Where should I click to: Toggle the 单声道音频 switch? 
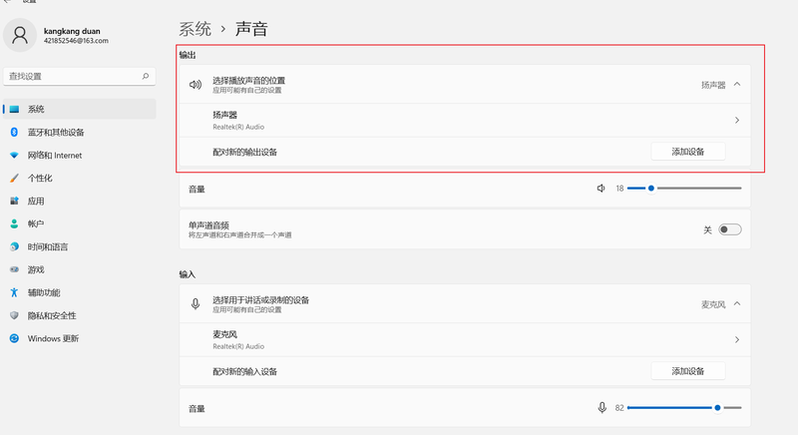tap(730, 229)
